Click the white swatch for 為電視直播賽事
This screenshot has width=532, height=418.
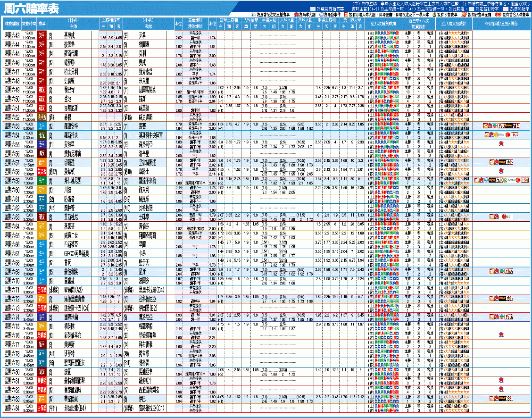(313, 9)
